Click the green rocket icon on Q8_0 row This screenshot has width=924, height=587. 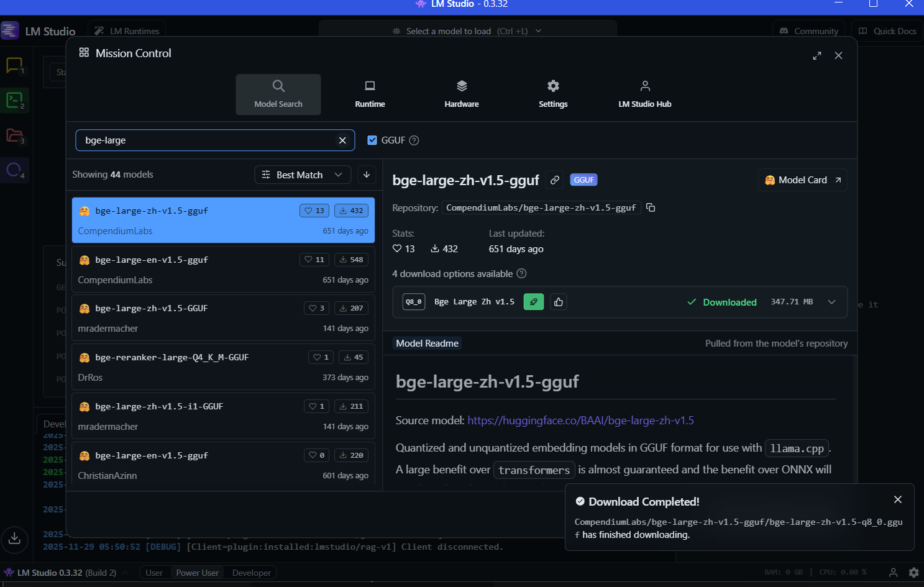click(x=534, y=302)
